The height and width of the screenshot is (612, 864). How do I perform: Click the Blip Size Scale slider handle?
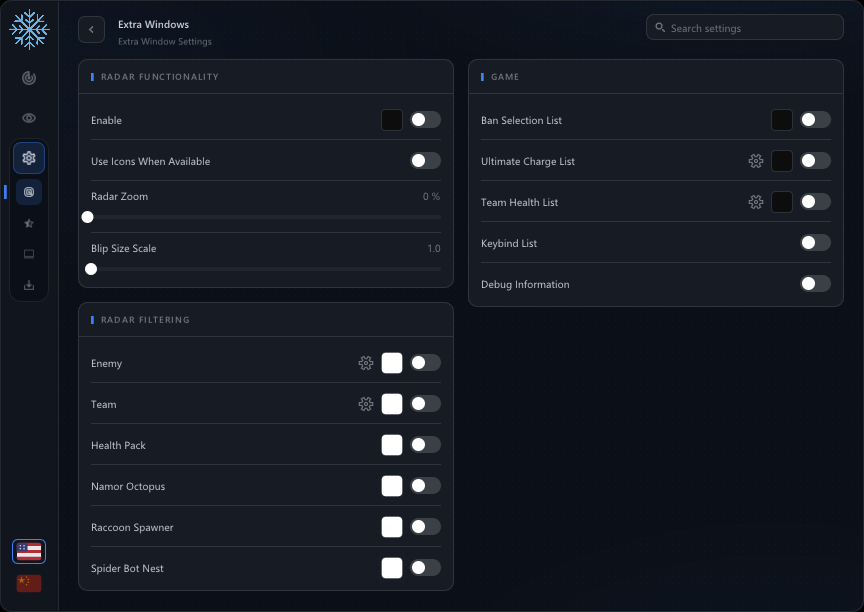click(x=91, y=269)
